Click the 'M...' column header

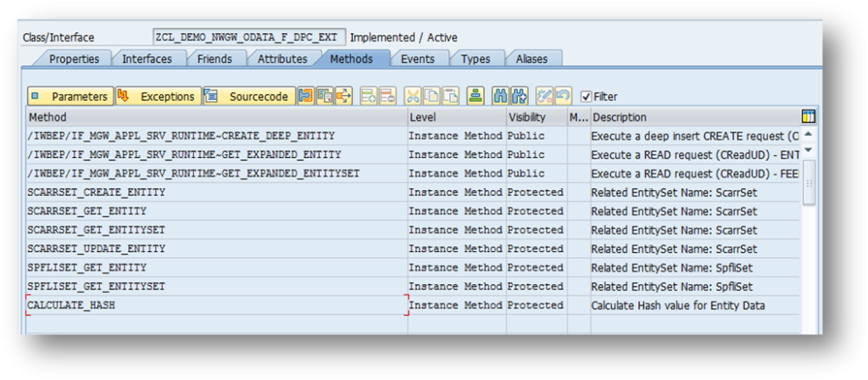[x=578, y=117]
